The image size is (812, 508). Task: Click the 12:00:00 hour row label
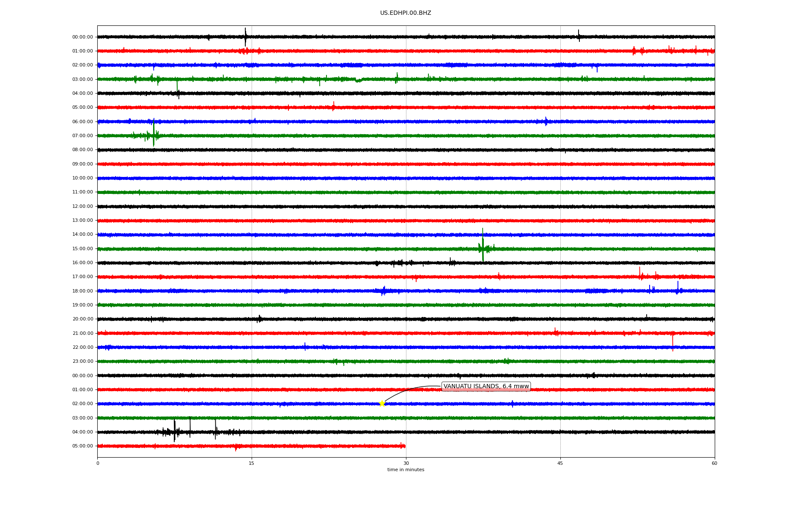coord(82,206)
